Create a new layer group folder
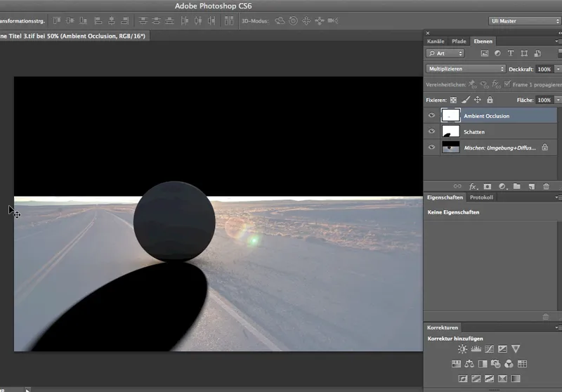Viewport: 562px width, 392px height. coord(516,186)
